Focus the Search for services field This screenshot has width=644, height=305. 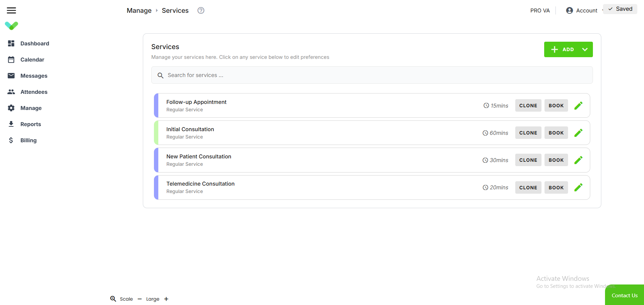(372, 75)
